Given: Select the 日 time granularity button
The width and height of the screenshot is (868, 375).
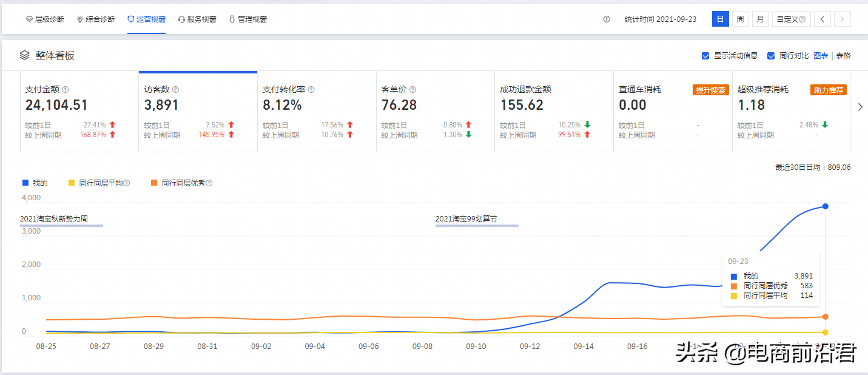Looking at the screenshot, I should point(720,19).
